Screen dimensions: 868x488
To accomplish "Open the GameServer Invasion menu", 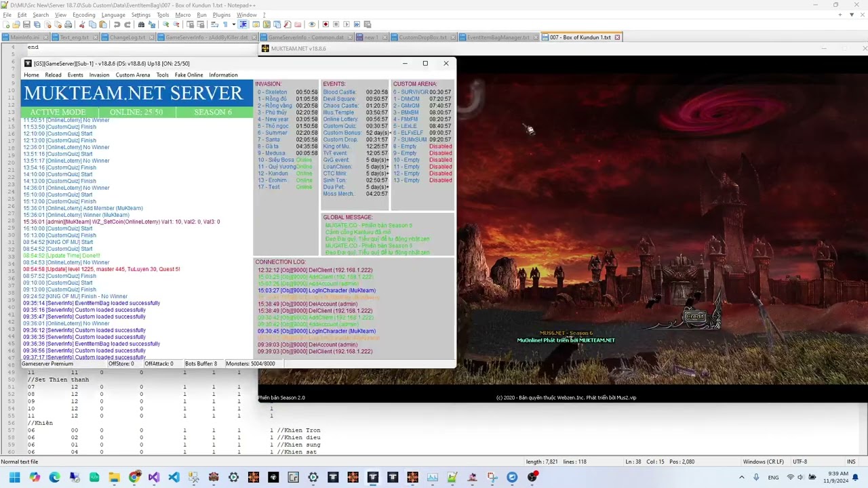I will pos(99,75).
